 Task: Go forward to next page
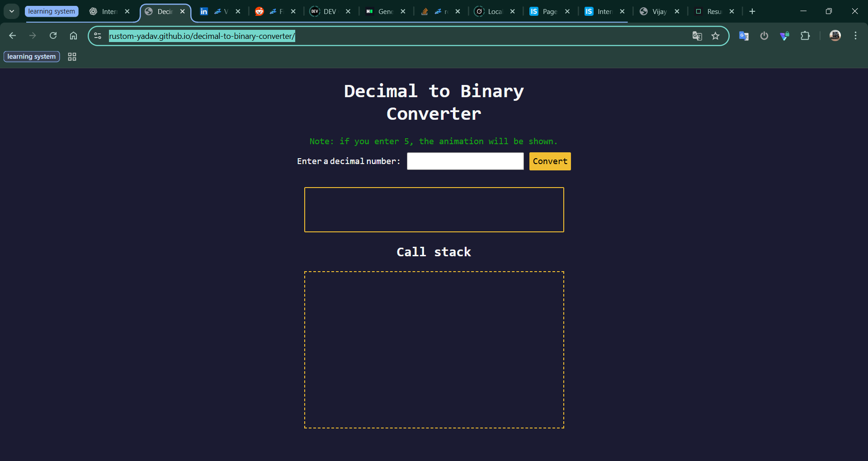(33, 36)
